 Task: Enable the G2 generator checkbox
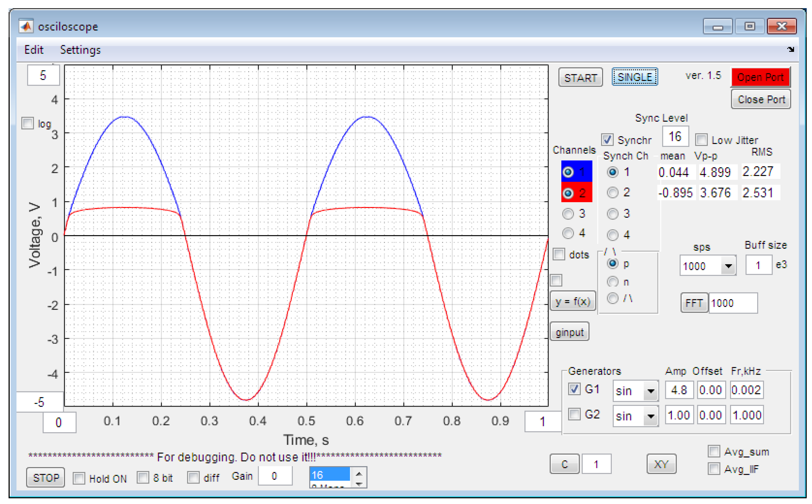(x=574, y=414)
